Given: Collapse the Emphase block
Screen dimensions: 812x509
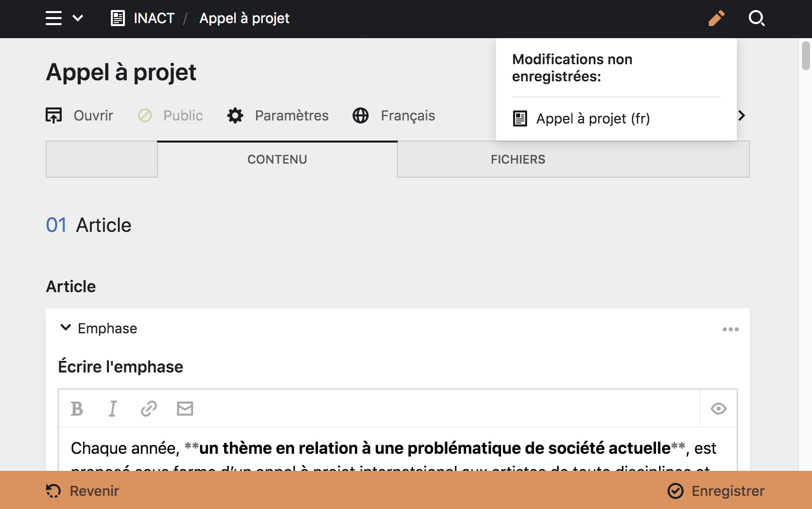Looking at the screenshot, I should [65, 327].
